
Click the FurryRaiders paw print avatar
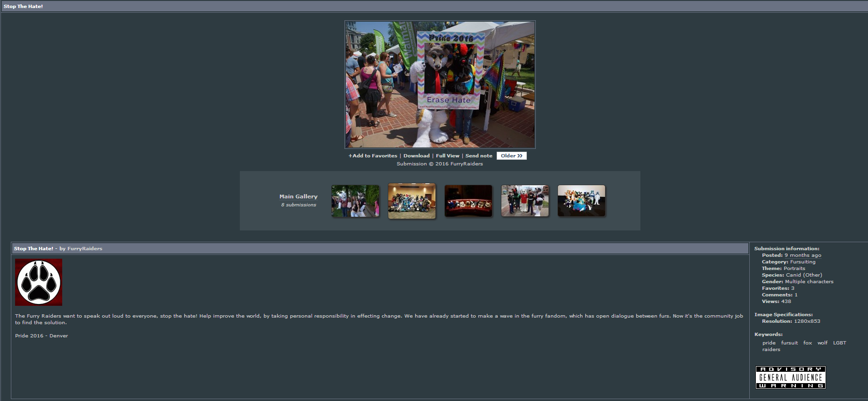point(39,282)
